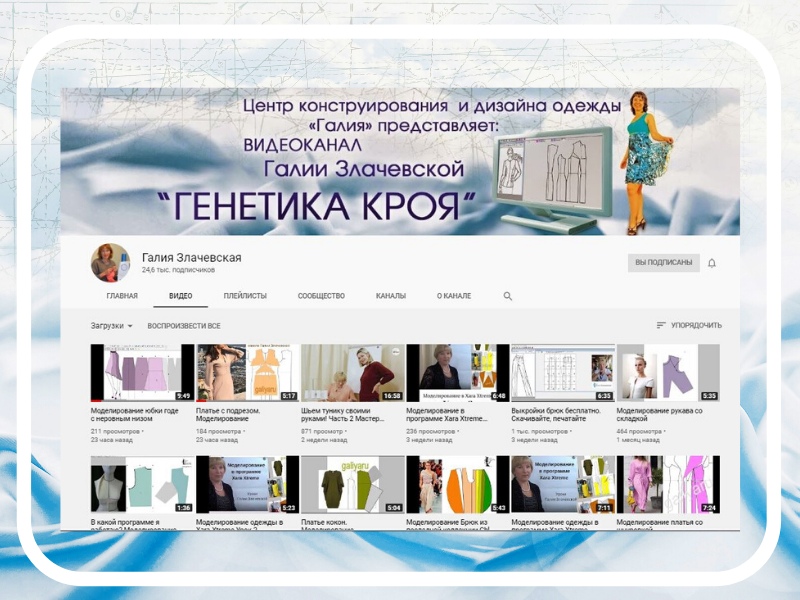
Task: Click the 211 просмотров view count
Action: point(115,431)
